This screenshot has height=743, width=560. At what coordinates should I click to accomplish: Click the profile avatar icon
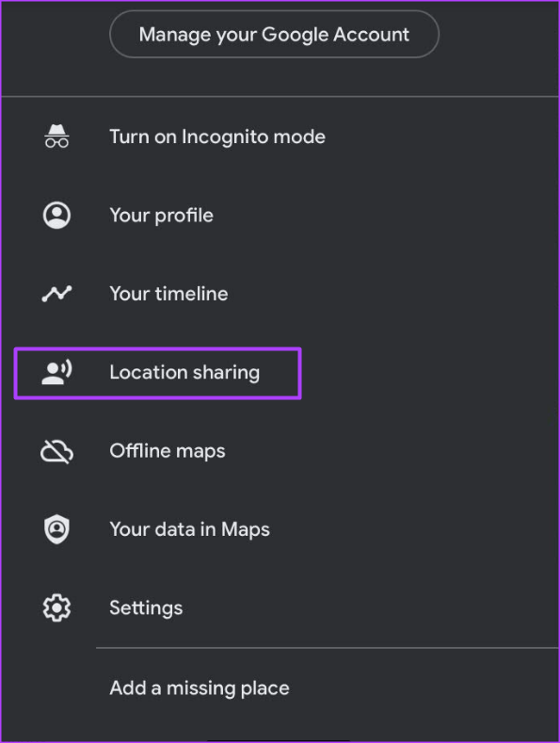click(56, 215)
